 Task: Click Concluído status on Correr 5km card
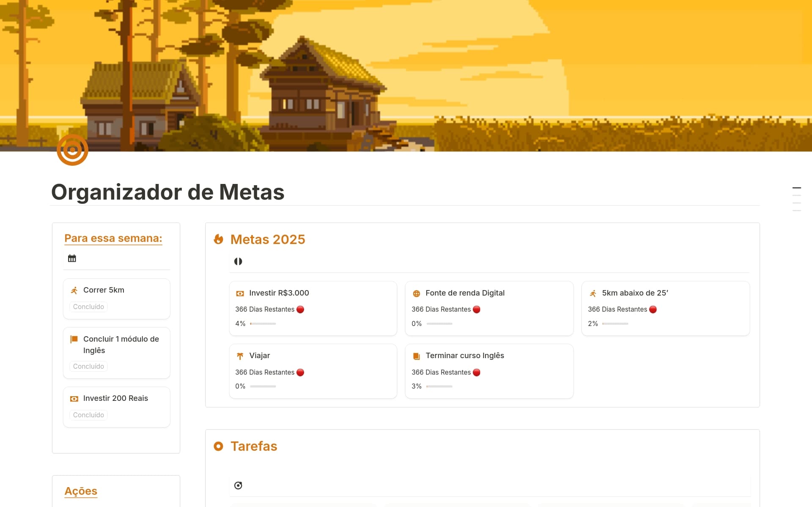click(88, 307)
